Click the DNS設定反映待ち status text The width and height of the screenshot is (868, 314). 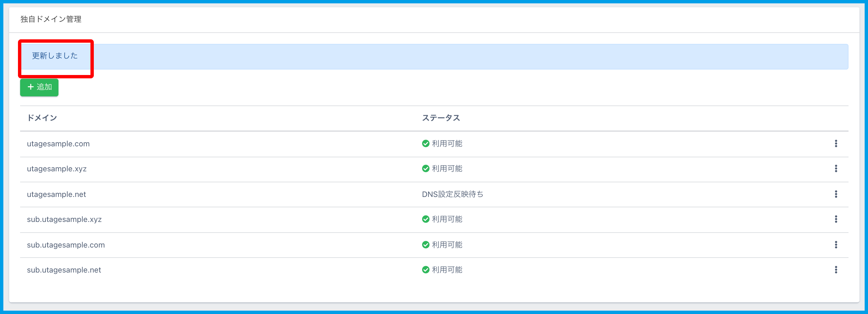452,194
